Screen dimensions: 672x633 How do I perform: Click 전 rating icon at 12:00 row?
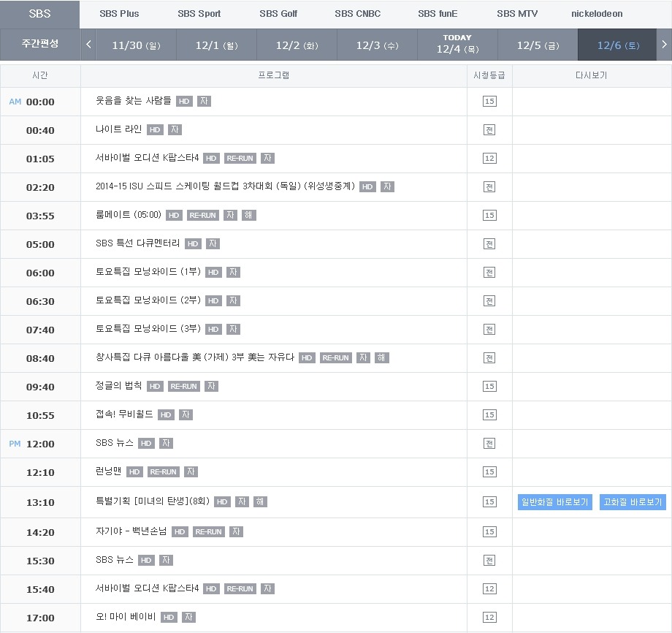coord(489,443)
